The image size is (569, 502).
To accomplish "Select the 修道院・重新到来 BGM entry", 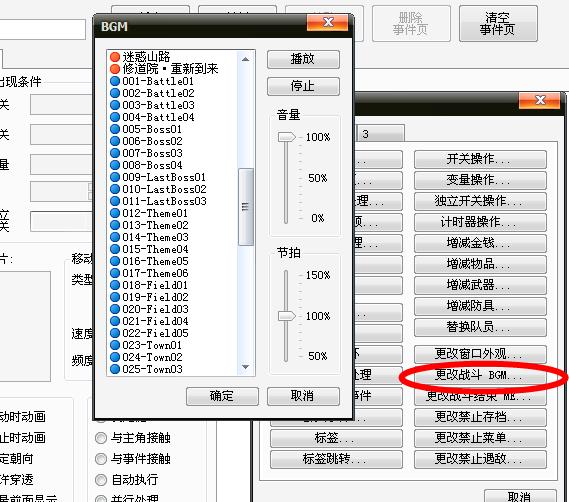I will [x=164, y=69].
